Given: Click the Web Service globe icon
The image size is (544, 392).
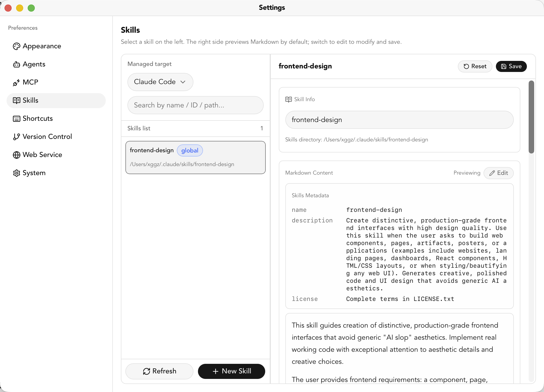Looking at the screenshot, I should [x=16, y=155].
